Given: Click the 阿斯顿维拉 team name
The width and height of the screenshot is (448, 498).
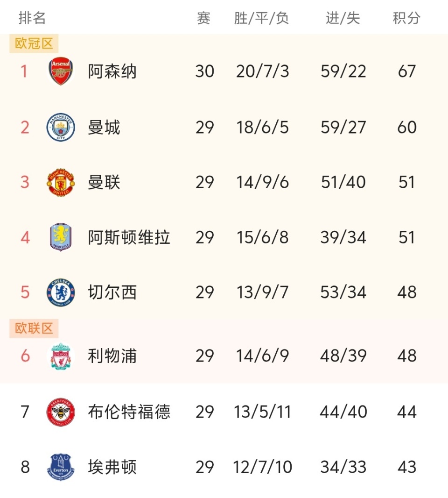Looking at the screenshot, I should click(x=129, y=237).
